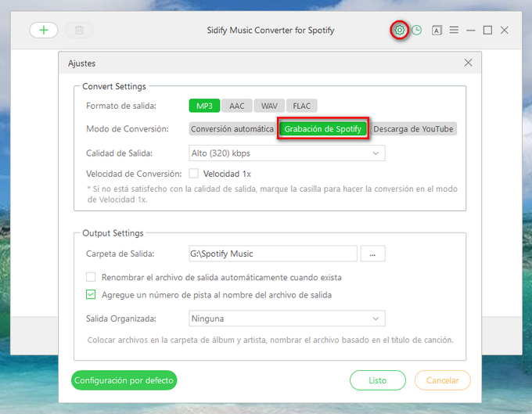Viewport: 532px width, 414px height.
Task: Click the Cancelar button
Action: click(443, 380)
